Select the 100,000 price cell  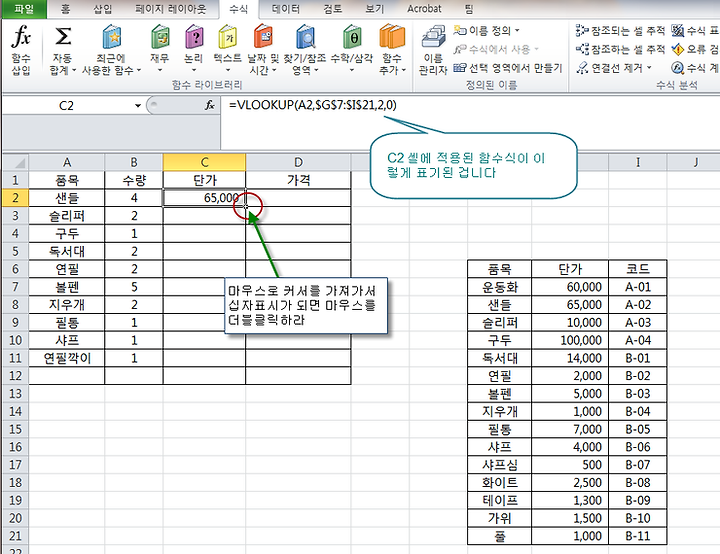click(570, 340)
